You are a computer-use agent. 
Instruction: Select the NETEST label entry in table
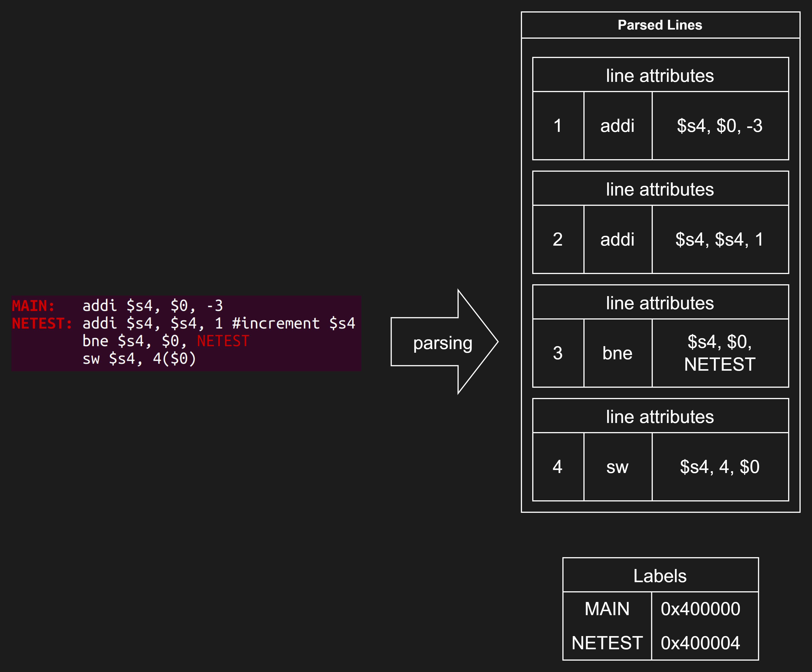607,643
